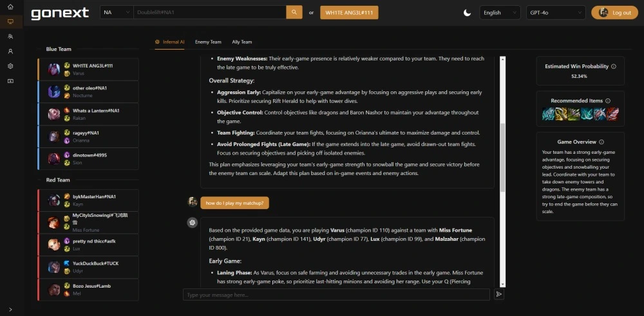Click the Rakan champion portrait

54,114
